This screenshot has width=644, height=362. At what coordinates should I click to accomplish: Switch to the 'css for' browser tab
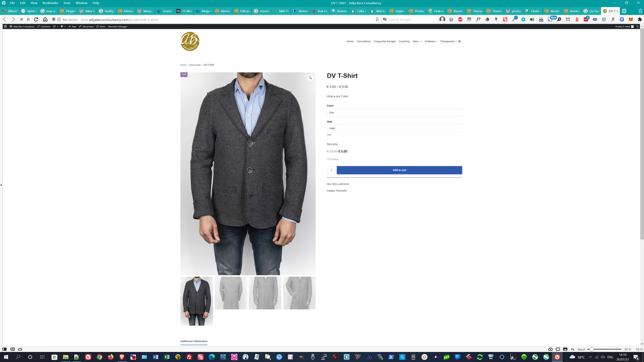pos(591,11)
